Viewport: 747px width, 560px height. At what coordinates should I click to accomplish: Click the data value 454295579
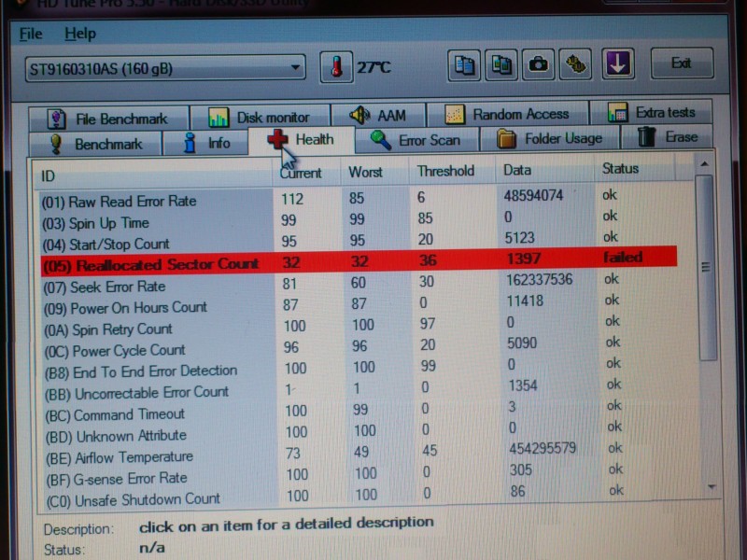[x=543, y=448]
